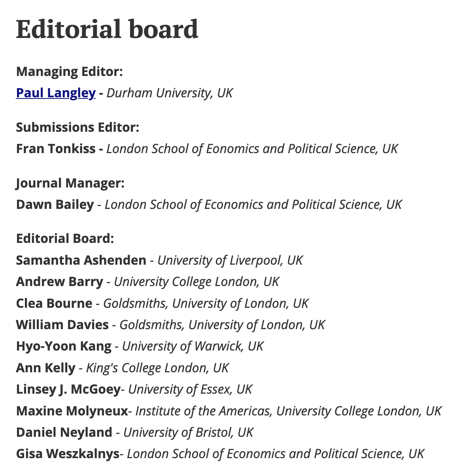The image size is (476, 470).
Task: Select the name Dawn Bailey
Action: tap(55, 205)
